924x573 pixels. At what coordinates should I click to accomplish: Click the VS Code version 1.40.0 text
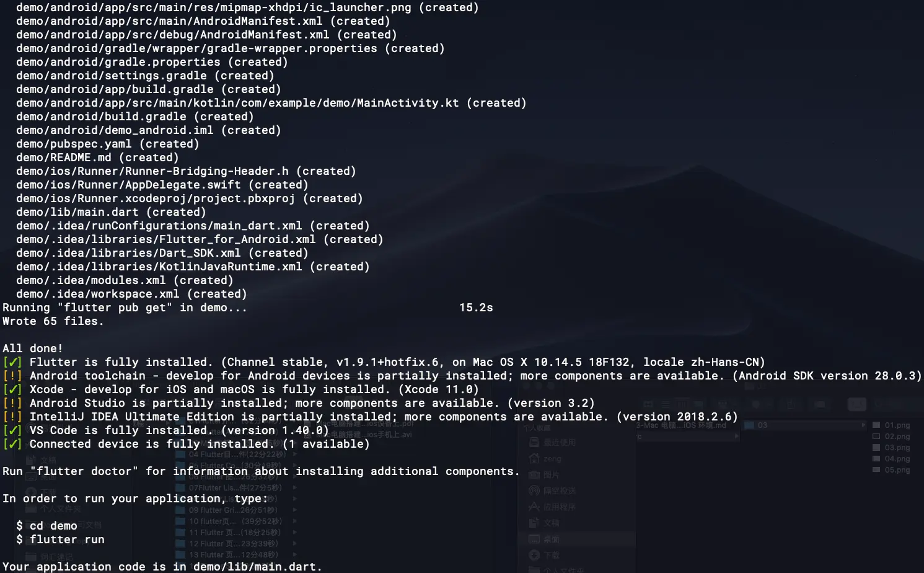click(275, 430)
